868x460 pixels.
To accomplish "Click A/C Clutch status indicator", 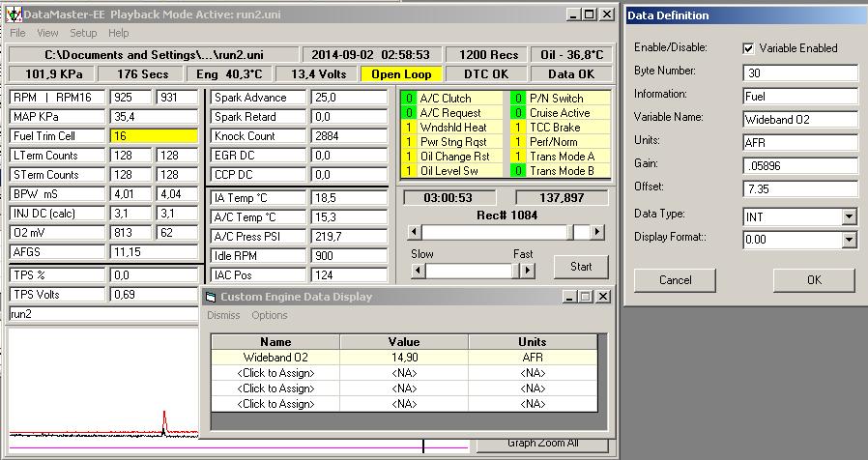I will pos(409,99).
